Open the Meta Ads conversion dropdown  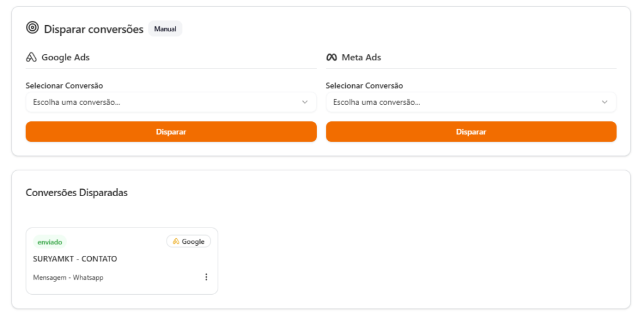click(x=470, y=102)
